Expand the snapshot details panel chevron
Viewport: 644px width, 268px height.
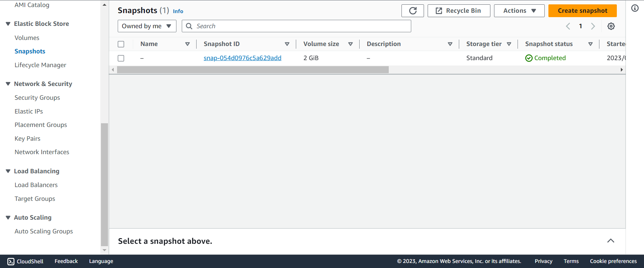tap(611, 241)
